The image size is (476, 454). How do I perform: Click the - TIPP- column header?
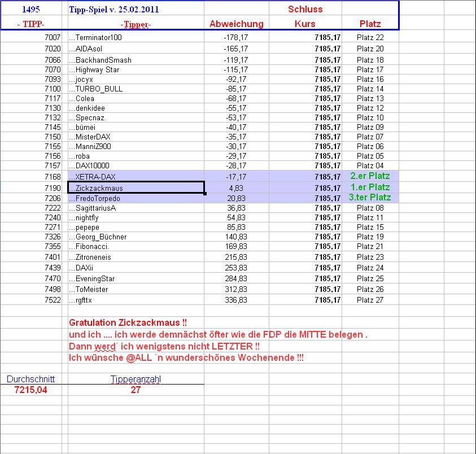31,24
